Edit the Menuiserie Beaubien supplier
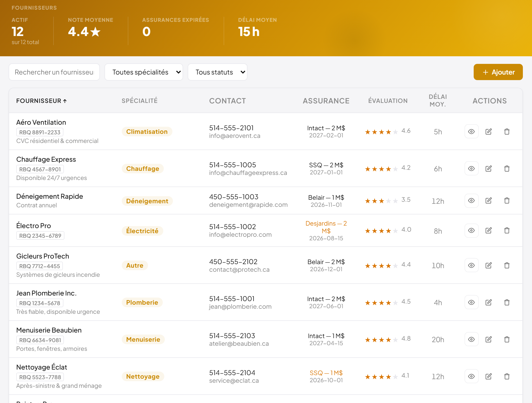The image size is (532, 403). click(x=489, y=339)
